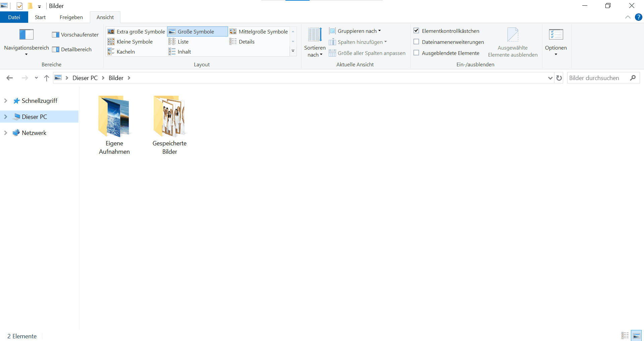The image size is (644, 341).
Task: Switch layout to Extra große Symbole
Action: coord(137,32)
